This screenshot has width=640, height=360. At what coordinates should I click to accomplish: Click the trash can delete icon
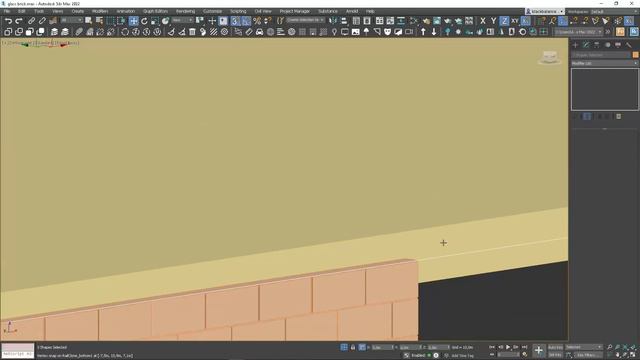pyautogui.click(x=192, y=32)
